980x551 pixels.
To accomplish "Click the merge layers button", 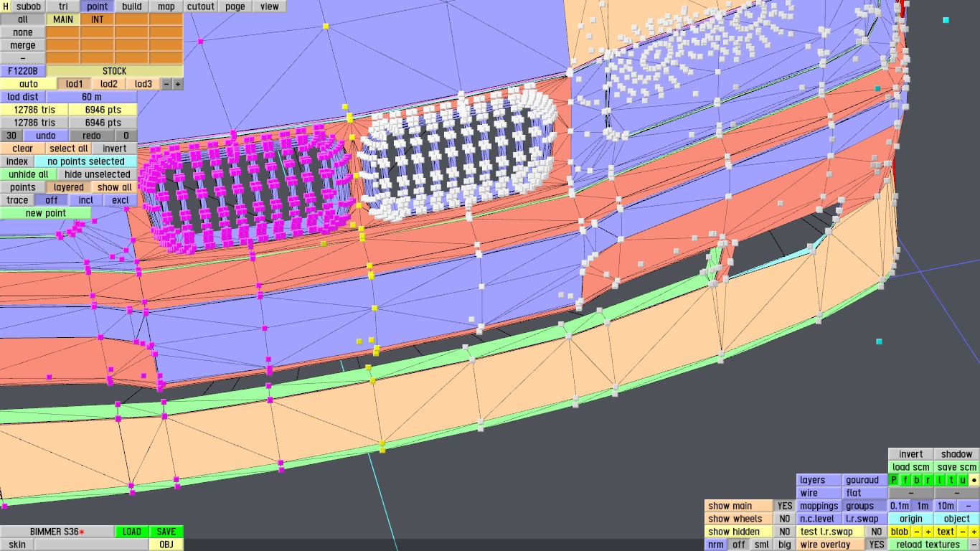I will tap(23, 45).
